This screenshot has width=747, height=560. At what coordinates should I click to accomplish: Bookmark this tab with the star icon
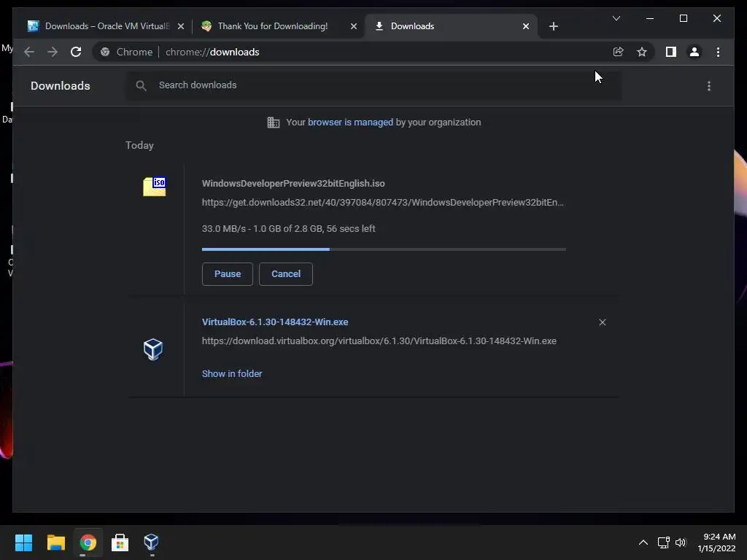(x=642, y=52)
